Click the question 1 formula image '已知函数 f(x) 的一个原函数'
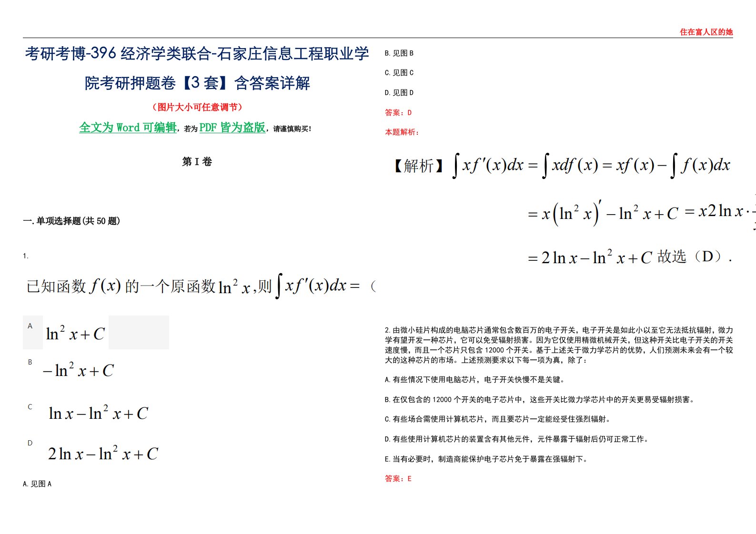Image resolution: width=756 pixels, height=534 pixels. 201,286
